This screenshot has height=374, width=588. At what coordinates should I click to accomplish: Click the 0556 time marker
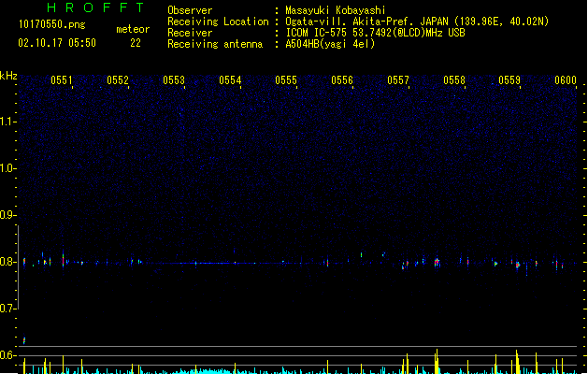click(342, 80)
